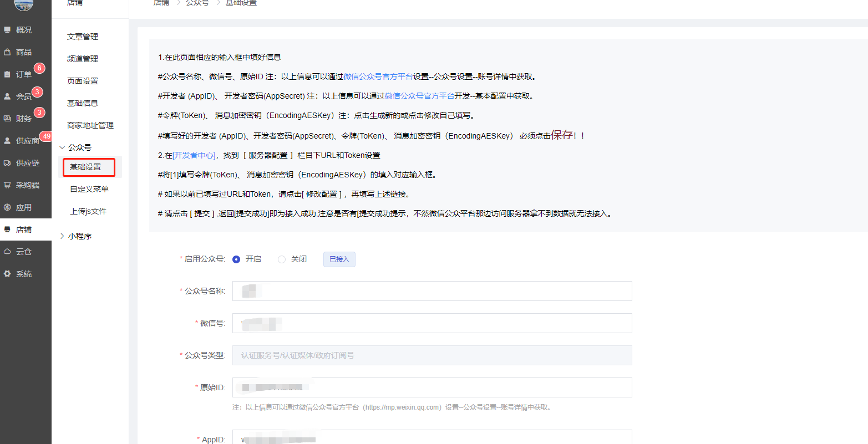The image size is (868, 444).
Task: Click the 订单 orders icon in sidebar
Action: [7, 74]
